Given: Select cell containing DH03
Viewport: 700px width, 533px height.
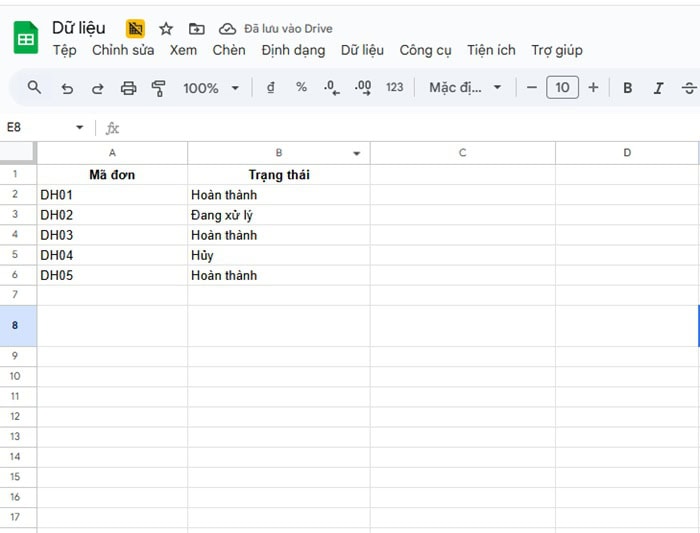Looking at the screenshot, I should [112, 235].
